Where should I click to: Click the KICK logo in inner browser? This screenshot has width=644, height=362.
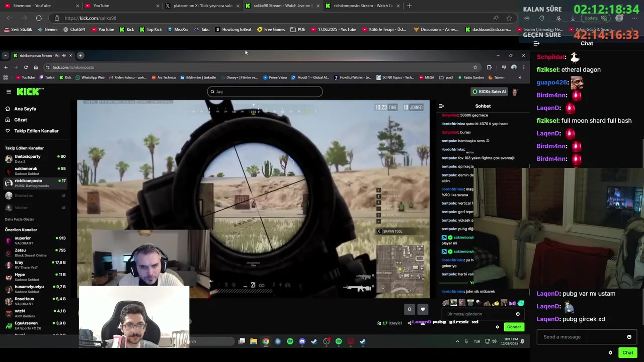coord(30,92)
